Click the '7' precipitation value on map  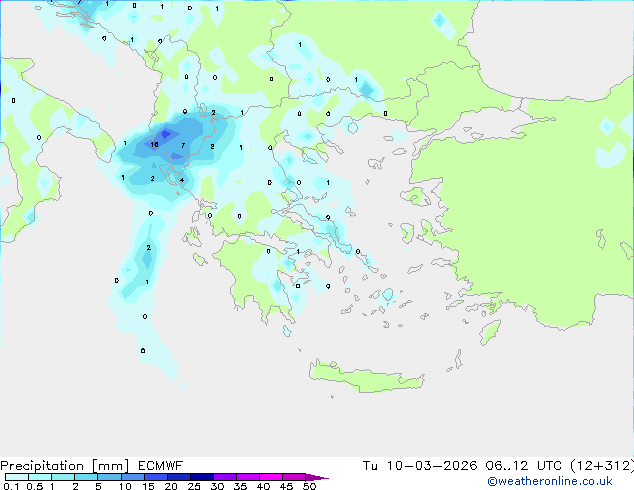(183, 145)
